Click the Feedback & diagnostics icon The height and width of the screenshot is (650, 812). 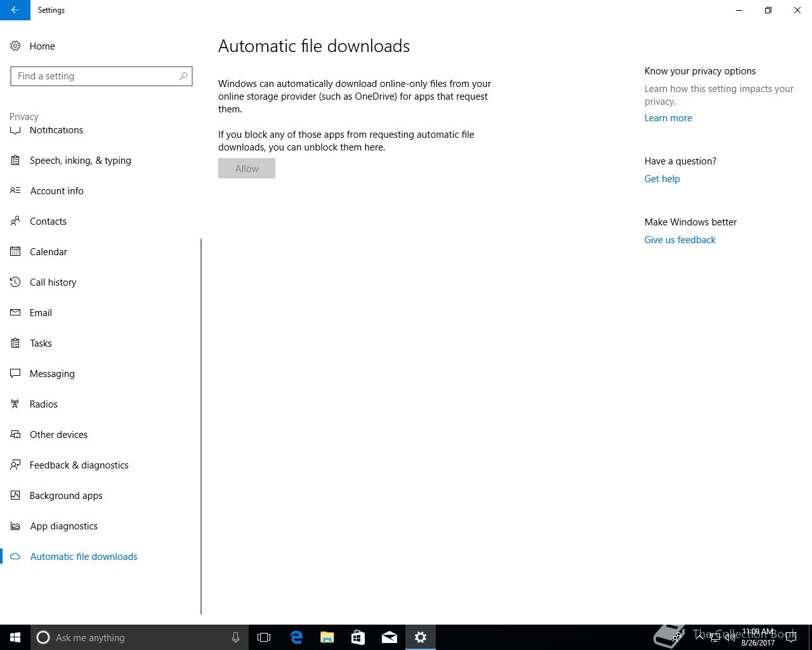click(x=15, y=465)
